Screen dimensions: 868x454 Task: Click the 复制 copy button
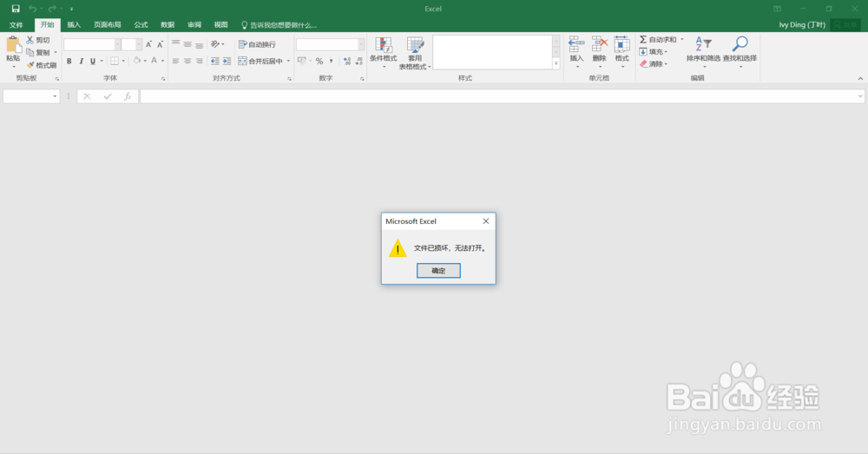point(38,52)
